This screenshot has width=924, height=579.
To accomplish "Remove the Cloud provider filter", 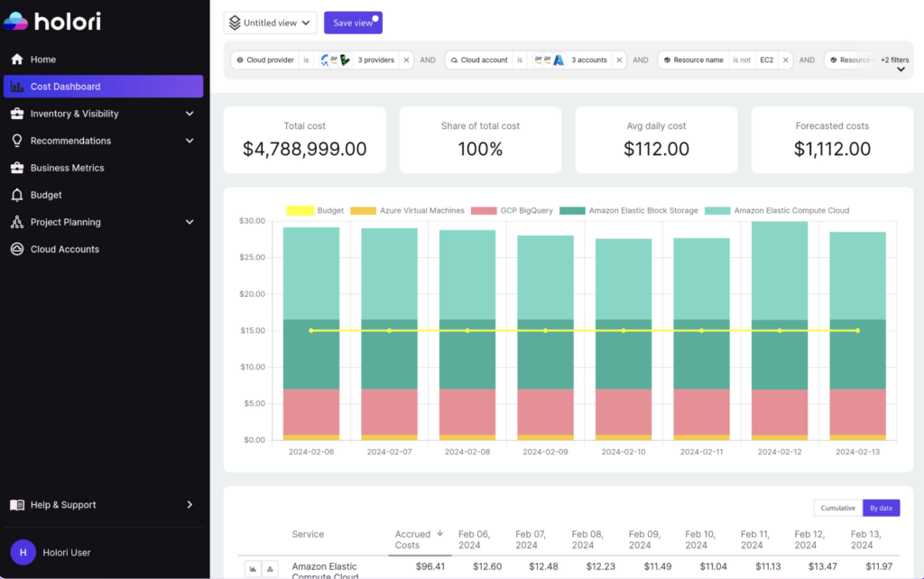I will point(406,60).
